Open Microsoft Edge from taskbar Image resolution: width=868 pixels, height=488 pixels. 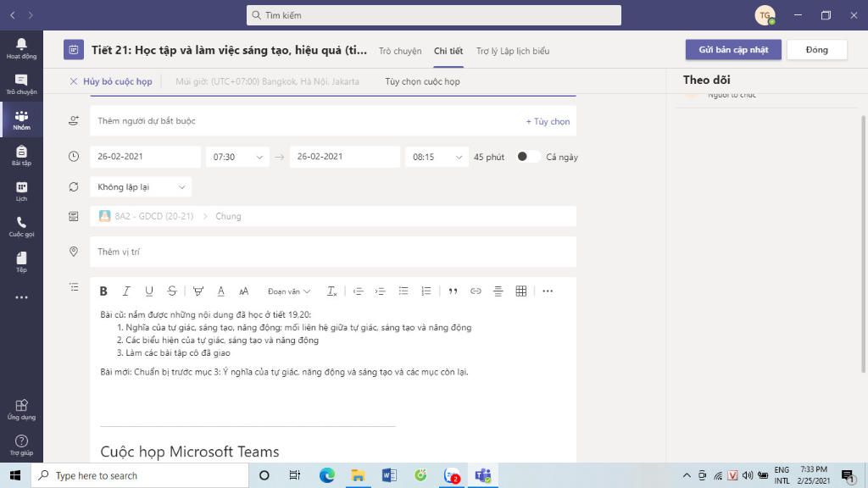pyautogui.click(x=326, y=475)
